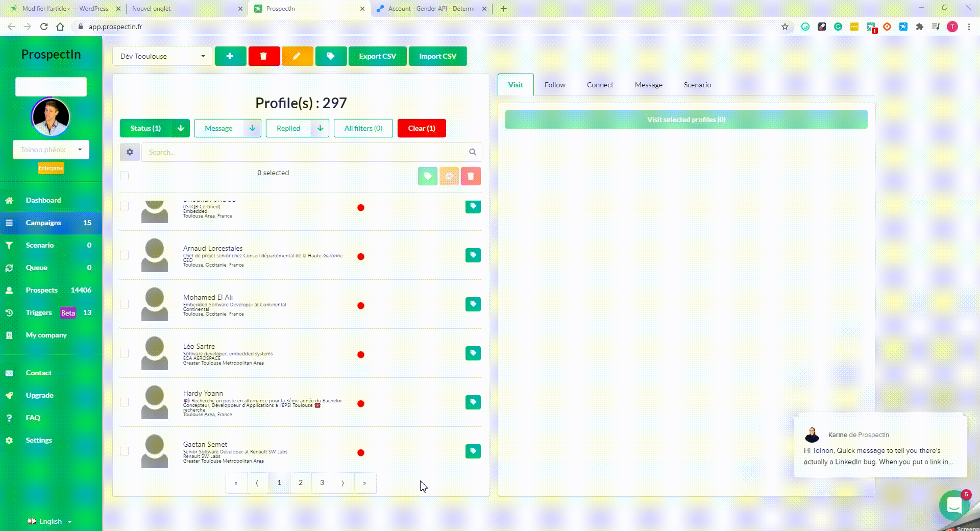Viewport: 980px width, 531px height.
Task: Switch to the Gender API browser tab
Action: point(432,9)
